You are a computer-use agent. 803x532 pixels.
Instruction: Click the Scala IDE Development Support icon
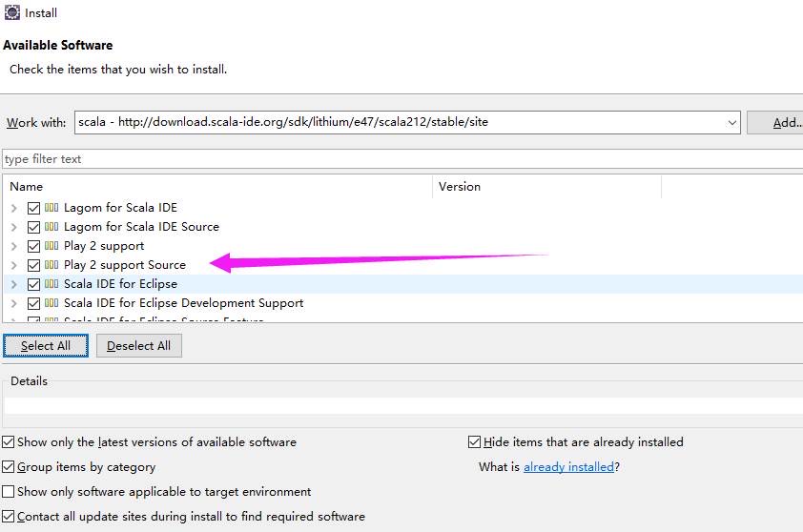51,303
